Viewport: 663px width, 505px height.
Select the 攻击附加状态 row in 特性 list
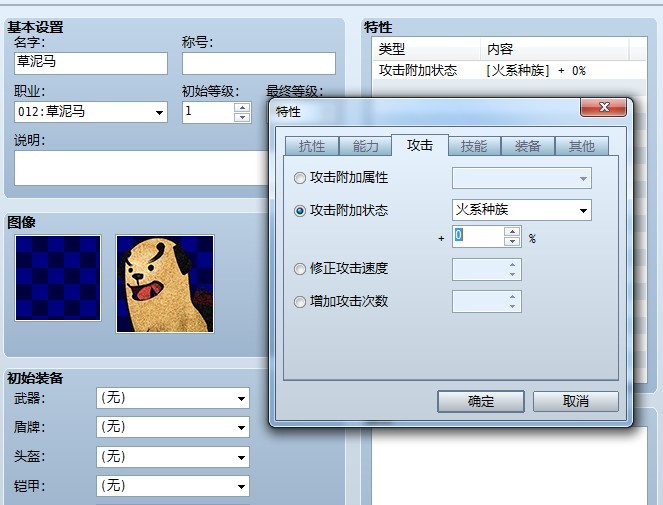(x=509, y=71)
